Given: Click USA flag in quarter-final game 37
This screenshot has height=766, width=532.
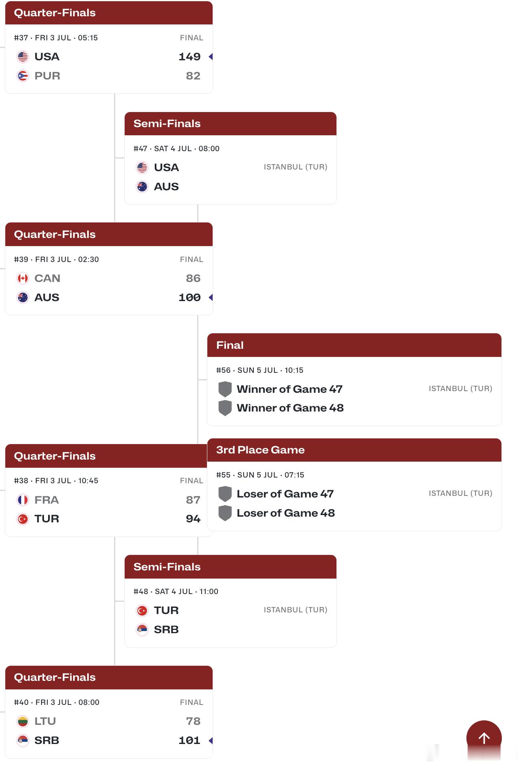Looking at the screenshot, I should click(23, 57).
